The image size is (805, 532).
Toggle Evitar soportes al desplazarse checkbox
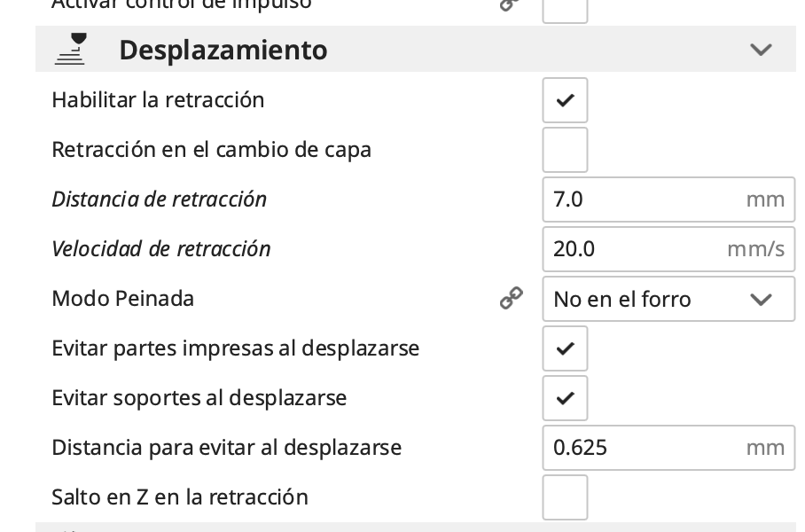(565, 398)
